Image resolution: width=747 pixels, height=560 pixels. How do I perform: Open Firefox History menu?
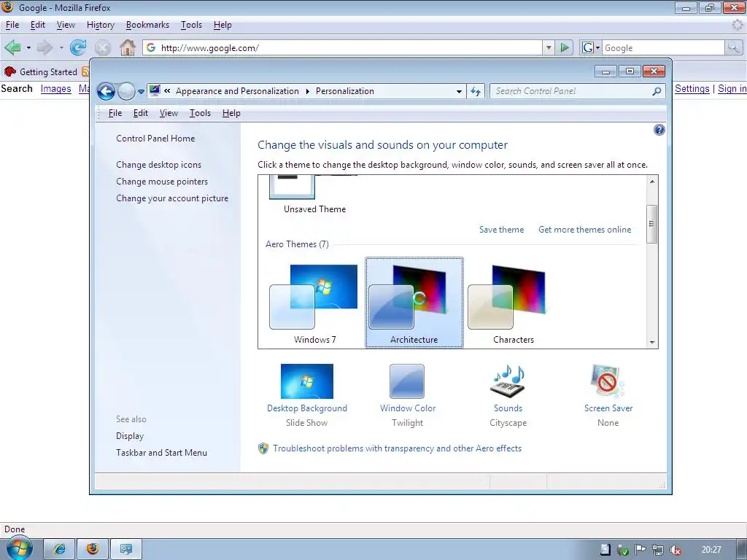(x=101, y=25)
